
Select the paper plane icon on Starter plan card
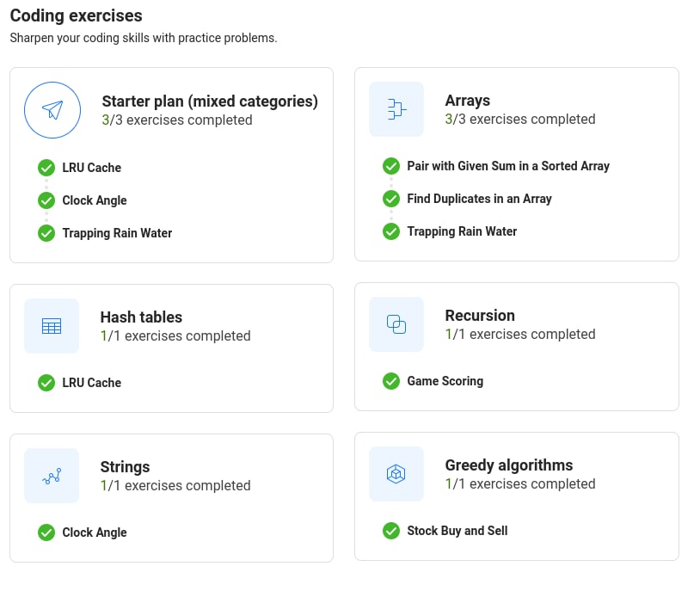pyautogui.click(x=52, y=109)
